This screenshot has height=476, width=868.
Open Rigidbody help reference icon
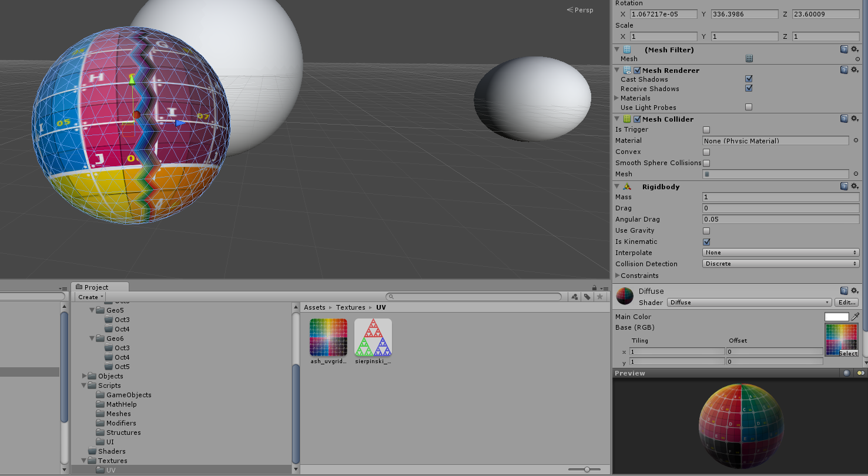[844, 186]
